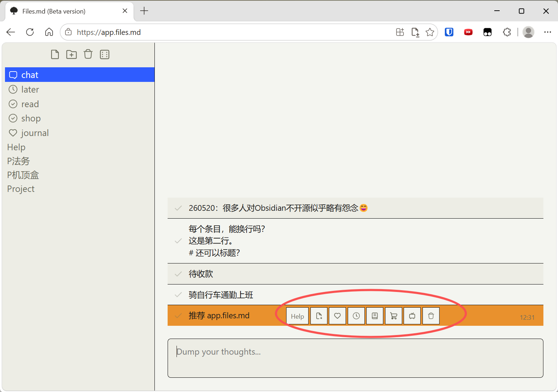Select the Files.md (Beta version) tab
Image resolution: width=558 pixels, height=392 pixels.
click(70, 11)
